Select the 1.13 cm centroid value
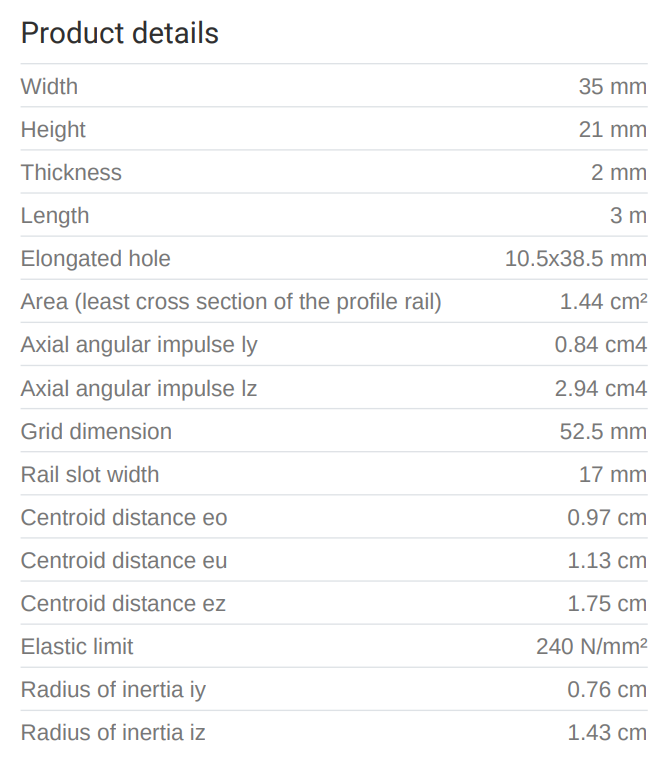This screenshot has width=671, height=757. coord(606,560)
